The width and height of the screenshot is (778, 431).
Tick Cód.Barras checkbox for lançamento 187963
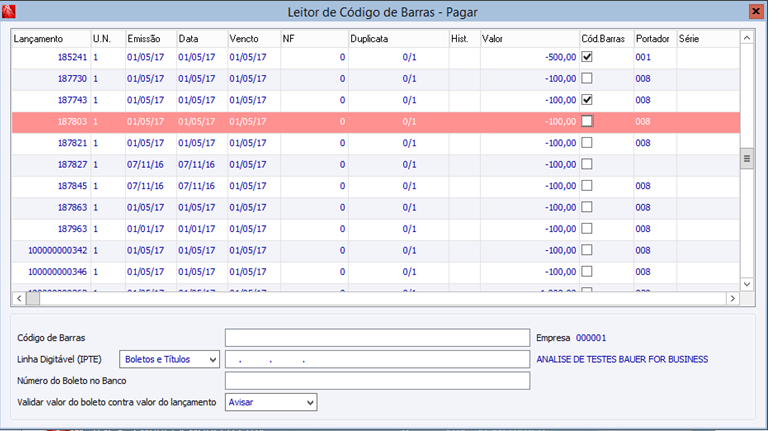587,229
